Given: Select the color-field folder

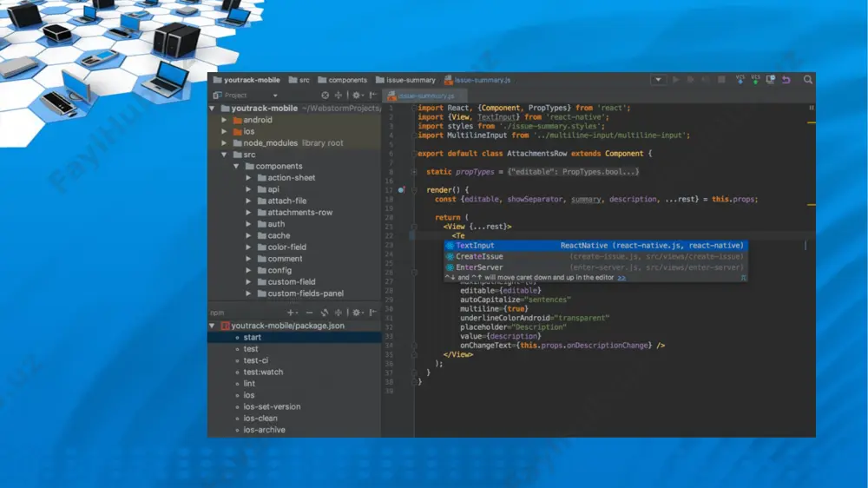Looking at the screenshot, I should pyautogui.click(x=286, y=247).
